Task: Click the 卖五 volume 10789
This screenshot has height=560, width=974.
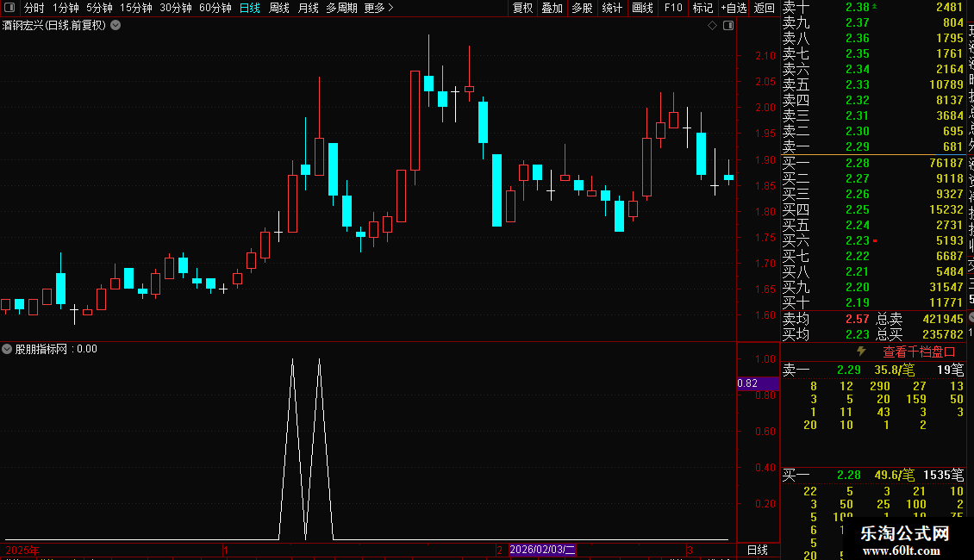Action: coord(946,85)
